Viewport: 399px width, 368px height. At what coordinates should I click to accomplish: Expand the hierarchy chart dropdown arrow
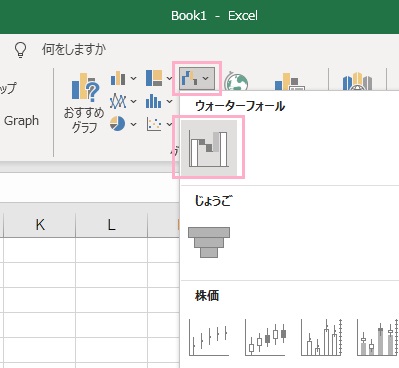tap(169, 79)
